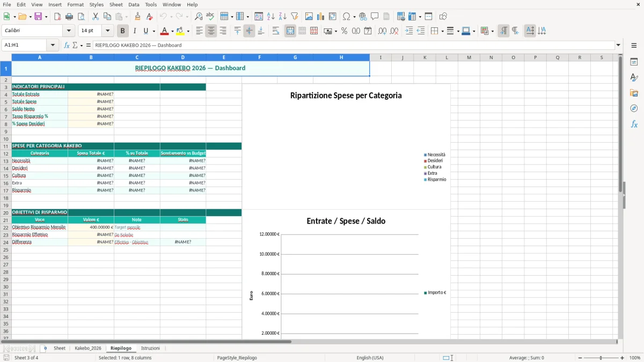Viewport: 644px width, 362px height.
Task: Click the formula input line
Action: coord(354,45)
